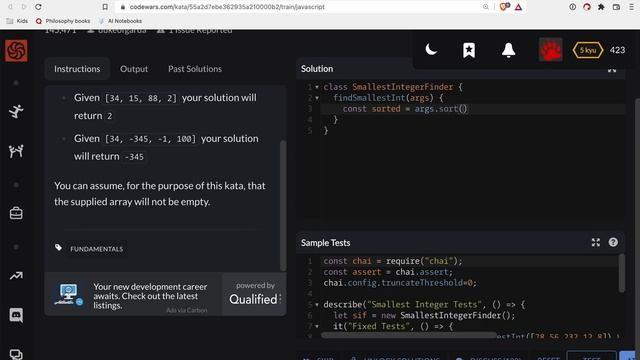Screen dimensions: 640x360
Task: Click the browser forward arrow
Action: coord(24,7)
